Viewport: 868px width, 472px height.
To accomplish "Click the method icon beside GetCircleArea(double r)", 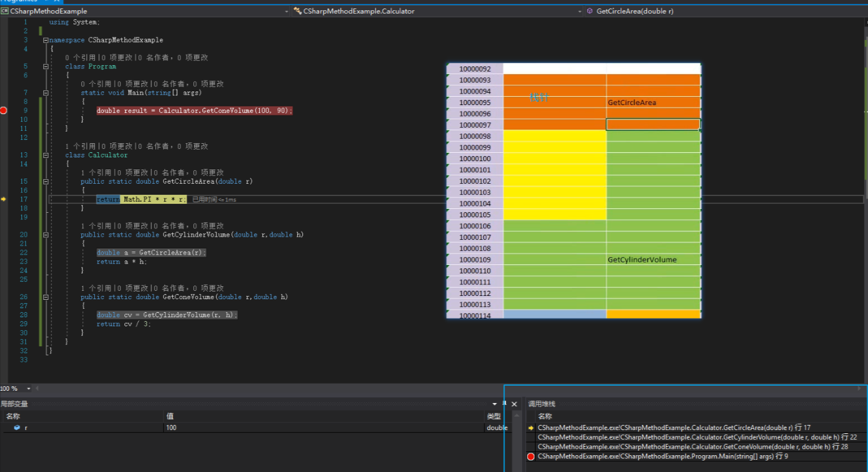I will coord(590,11).
